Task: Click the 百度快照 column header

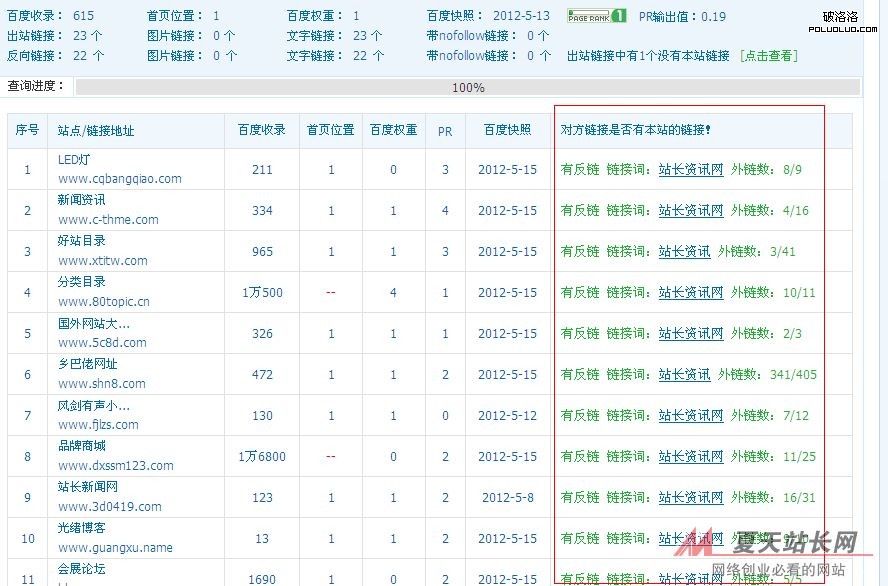Action: 507,130
